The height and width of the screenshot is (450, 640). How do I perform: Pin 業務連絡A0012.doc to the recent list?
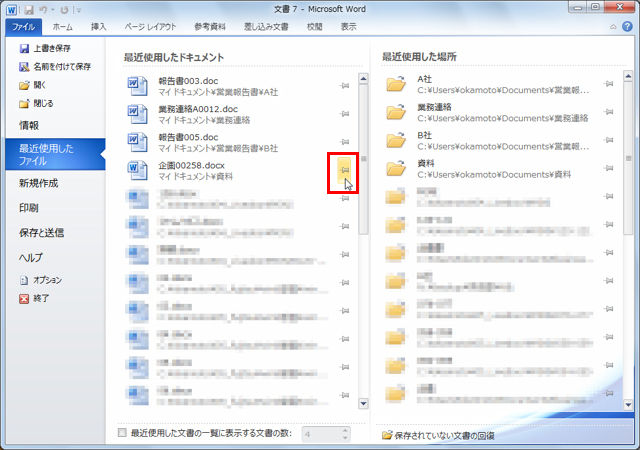pyautogui.click(x=345, y=114)
